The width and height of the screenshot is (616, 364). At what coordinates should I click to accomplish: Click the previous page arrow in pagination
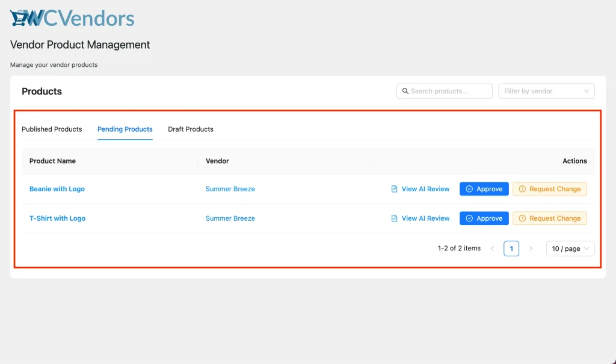[493, 248]
